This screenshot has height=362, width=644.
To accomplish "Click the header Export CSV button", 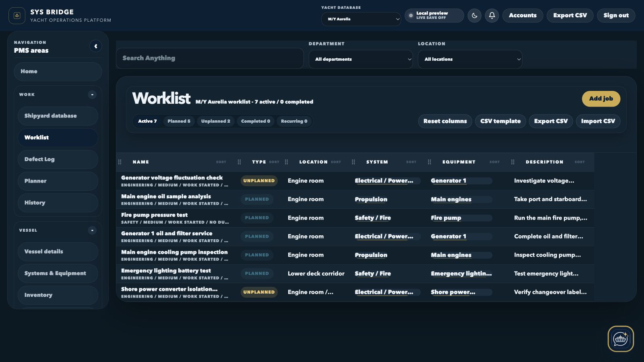I will (570, 15).
